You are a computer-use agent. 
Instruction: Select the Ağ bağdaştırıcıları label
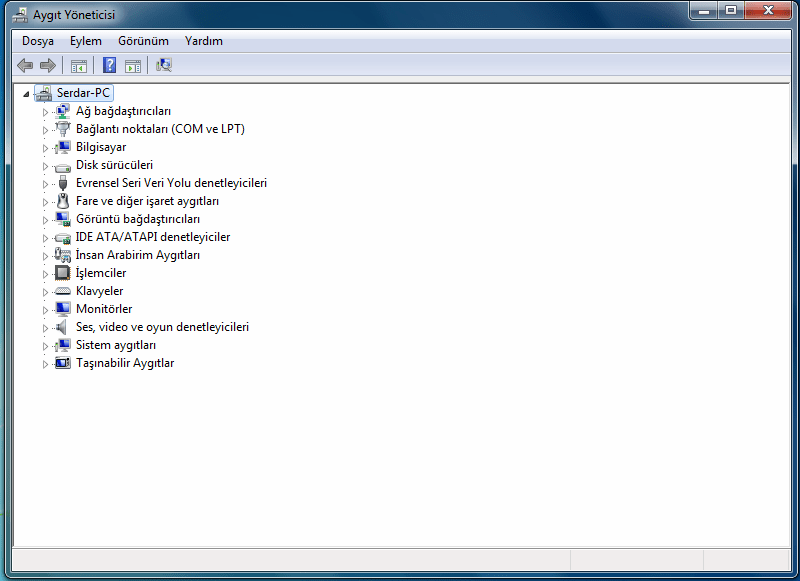pyautogui.click(x=123, y=111)
